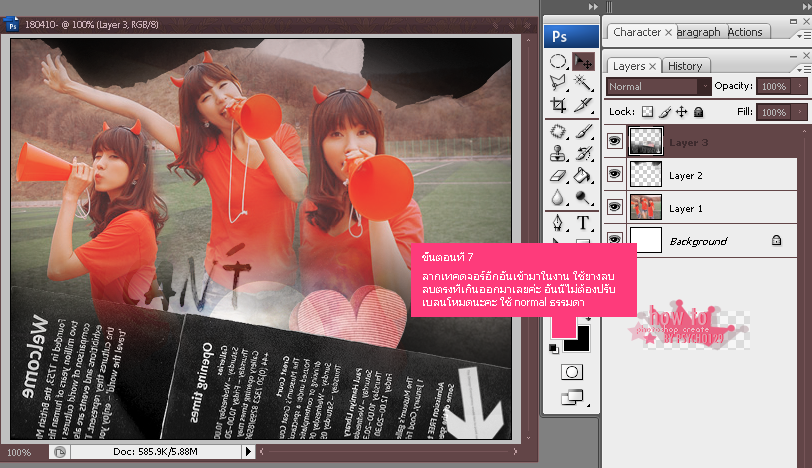Select the Healing/Patch tool
The image size is (812, 468).
558,131
